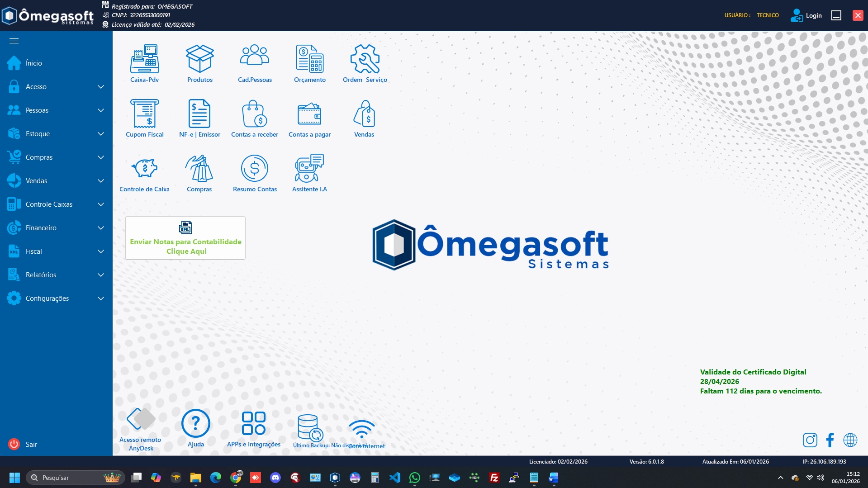Open Discord from the taskbar
This screenshot has width=868, height=488.
[x=275, y=478]
